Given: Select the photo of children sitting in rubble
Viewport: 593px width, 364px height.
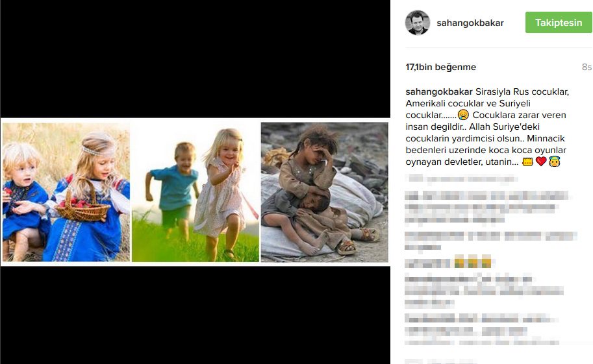Looking at the screenshot, I should 325,192.
